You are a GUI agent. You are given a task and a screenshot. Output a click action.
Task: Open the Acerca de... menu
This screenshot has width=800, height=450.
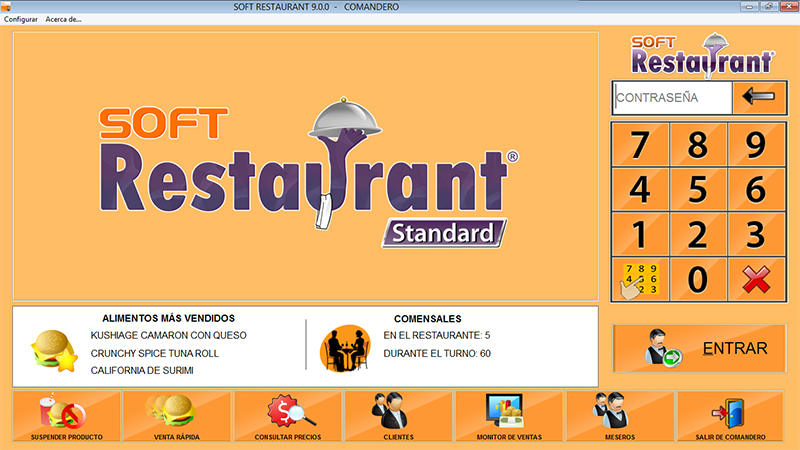[x=64, y=19]
